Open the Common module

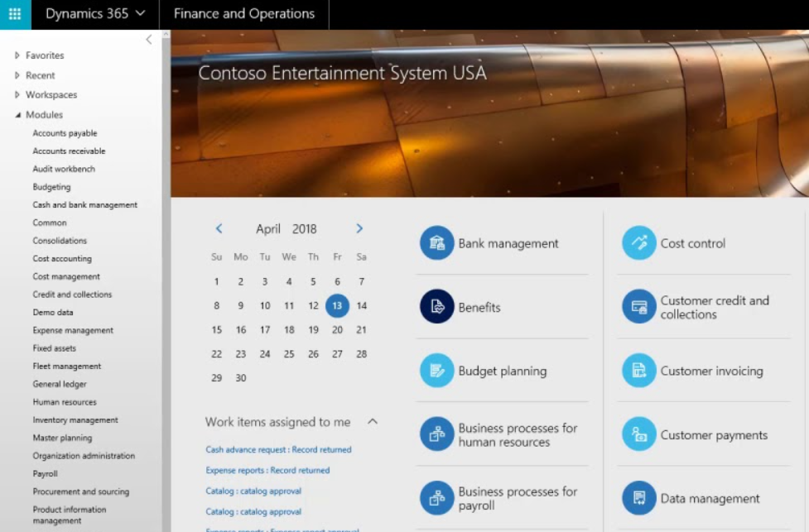(x=50, y=223)
